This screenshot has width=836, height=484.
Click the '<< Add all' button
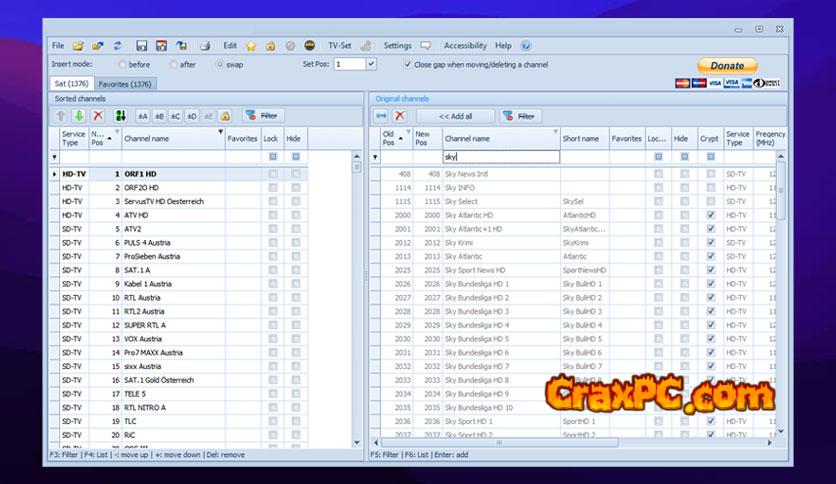[x=455, y=116]
